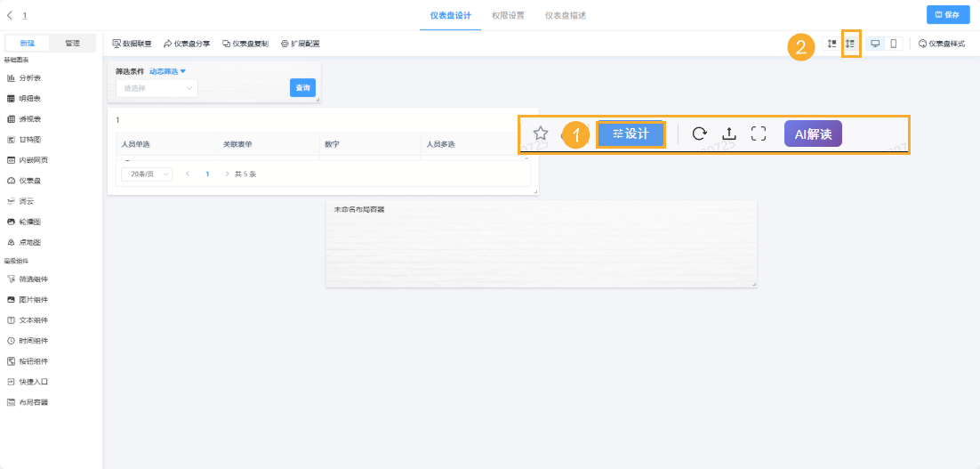Open 数据联查 data linkage
Viewport: 980px width, 469px height.
click(132, 44)
